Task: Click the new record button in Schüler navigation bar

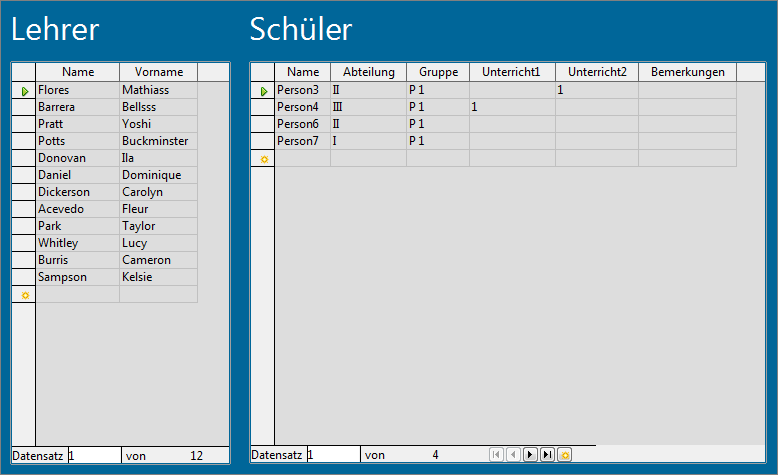Action: coord(564,455)
